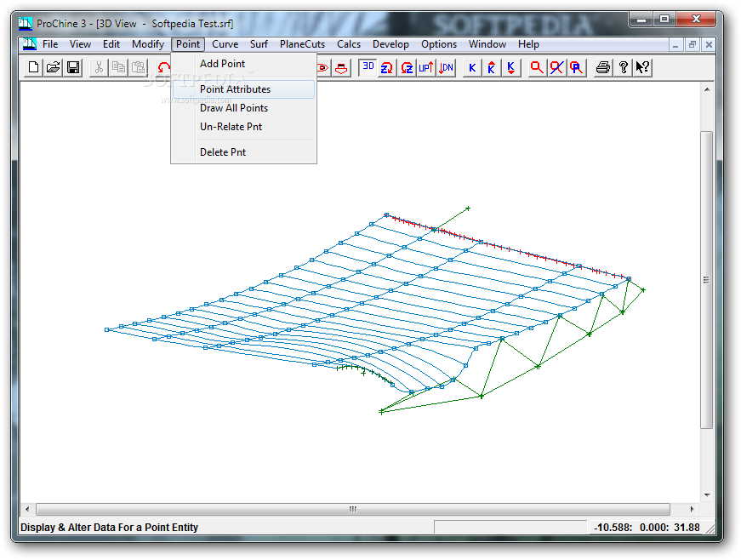741x560 pixels.
Task: Click the red Z rotate icon
Action: [x=407, y=67]
